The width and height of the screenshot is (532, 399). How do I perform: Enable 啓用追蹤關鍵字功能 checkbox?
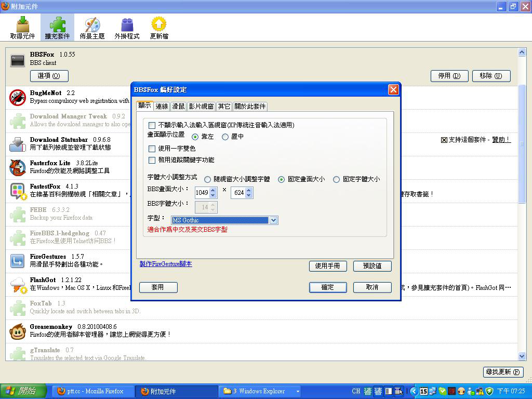click(x=152, y=160)
